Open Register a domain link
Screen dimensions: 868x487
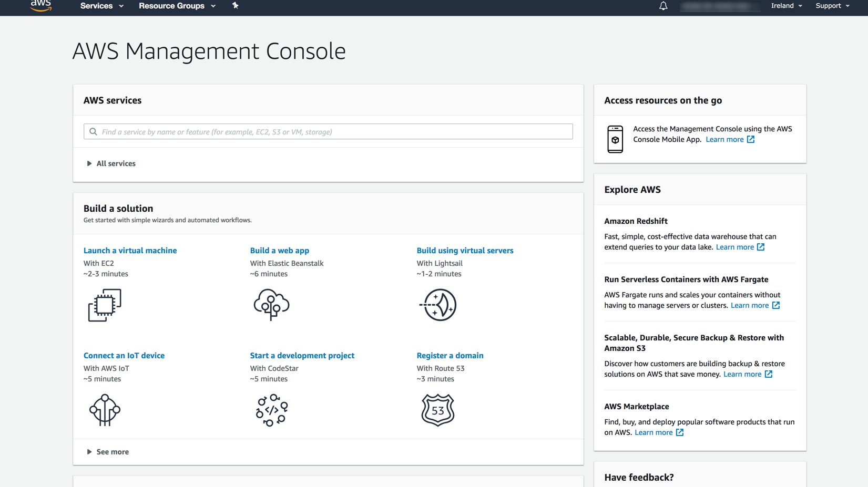(x=450, y=356)
